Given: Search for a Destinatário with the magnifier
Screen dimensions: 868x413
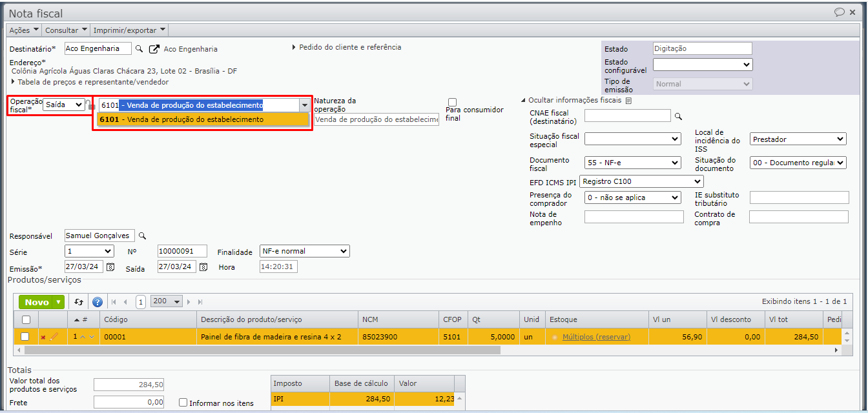Looking at the screenshot, I should (x=139, y=49).
